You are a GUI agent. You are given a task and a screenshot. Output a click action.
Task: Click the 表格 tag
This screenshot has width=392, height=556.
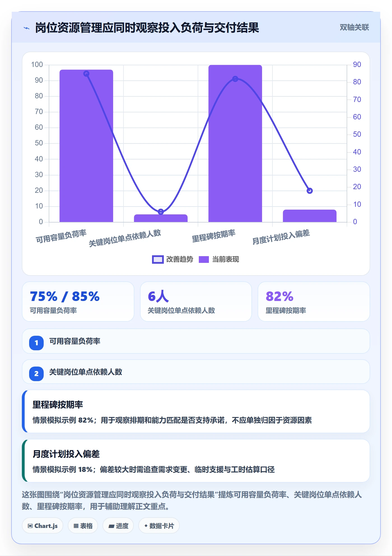[83, 526]
